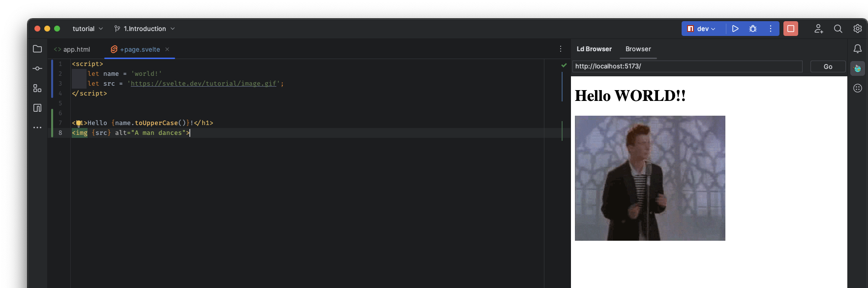Show more tool windows ellipsis
This screenshot has height=288, width=868.
point(37,128)
